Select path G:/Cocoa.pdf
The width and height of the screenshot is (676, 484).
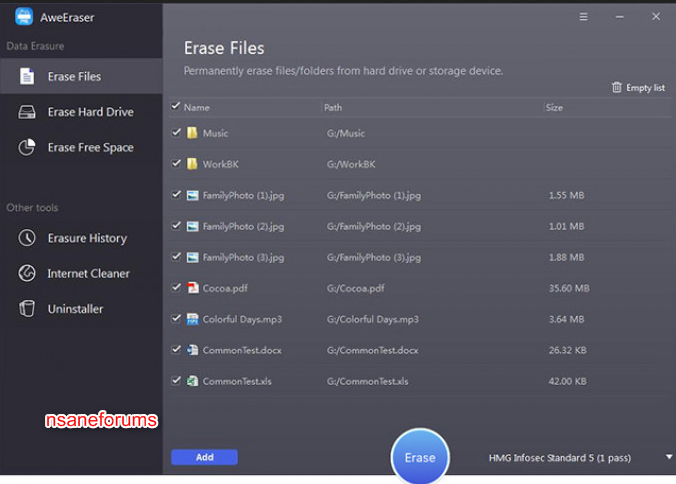tap(355, 288)
